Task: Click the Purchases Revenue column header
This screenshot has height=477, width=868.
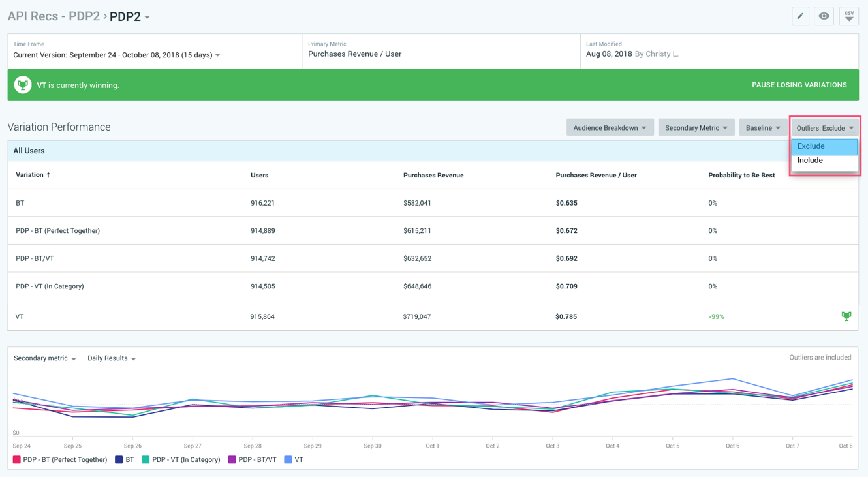Action: pyautogui.click(x=433, y=176)
